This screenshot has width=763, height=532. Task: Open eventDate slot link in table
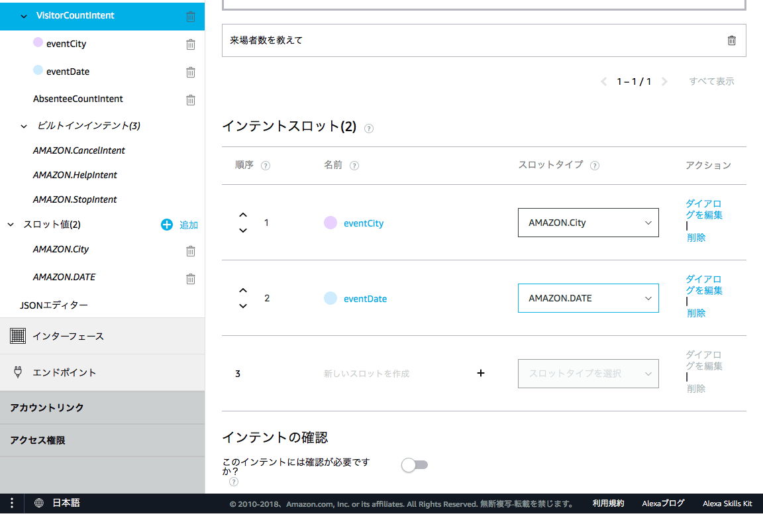coord(365,299)
